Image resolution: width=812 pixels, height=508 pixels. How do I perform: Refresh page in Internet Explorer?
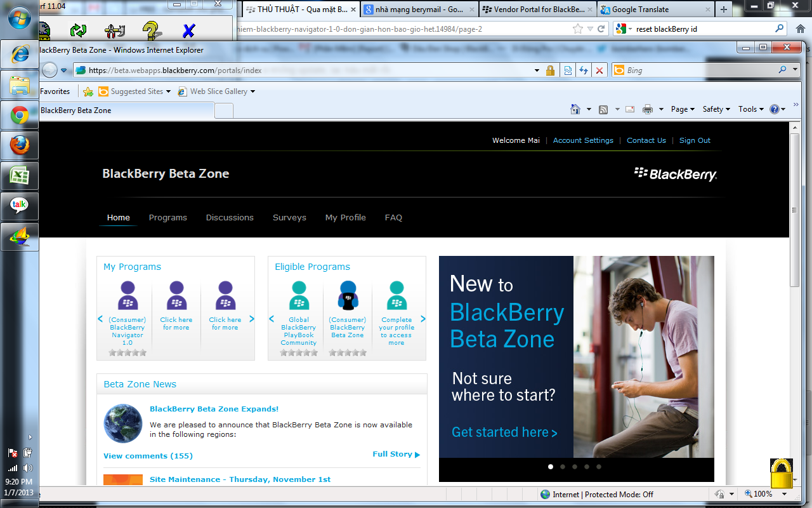[x=584, y=70]
